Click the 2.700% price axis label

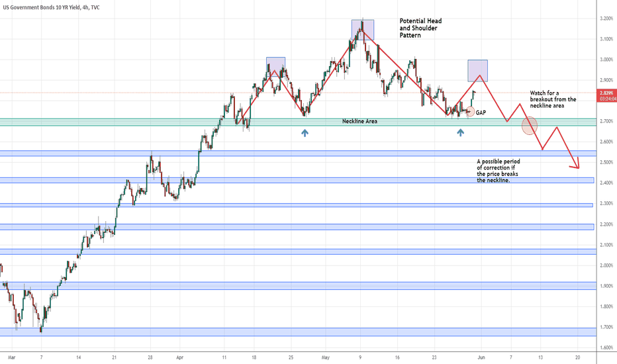tap(606, 121)
